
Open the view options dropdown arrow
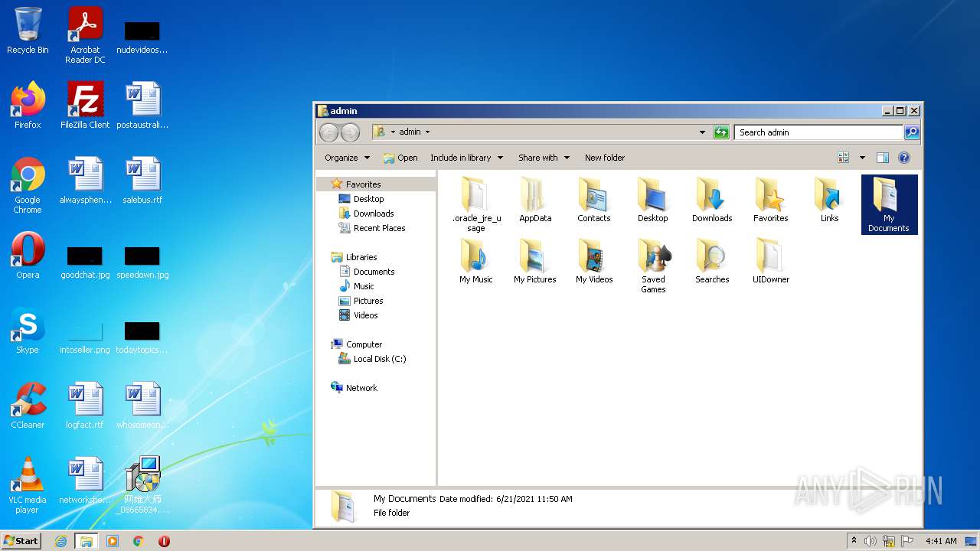(x=862, y=158)
